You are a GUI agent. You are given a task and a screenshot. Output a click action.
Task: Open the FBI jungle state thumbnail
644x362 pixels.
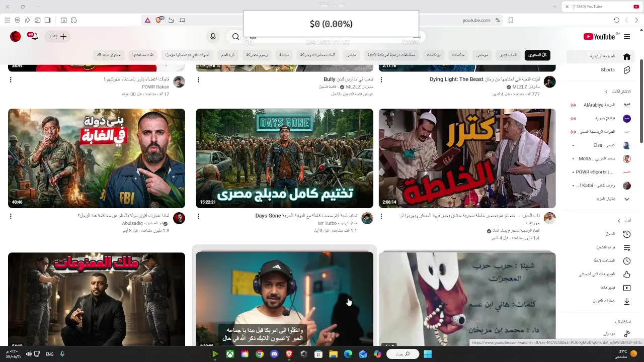pyautogui.click(x=97, y=158)
